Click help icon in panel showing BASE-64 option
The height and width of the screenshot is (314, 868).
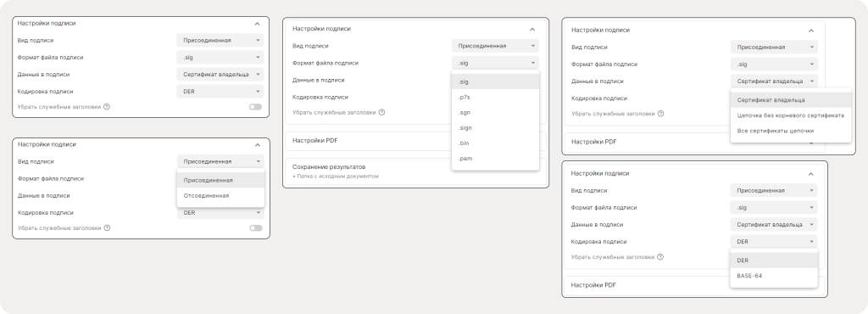click(661, 257)
